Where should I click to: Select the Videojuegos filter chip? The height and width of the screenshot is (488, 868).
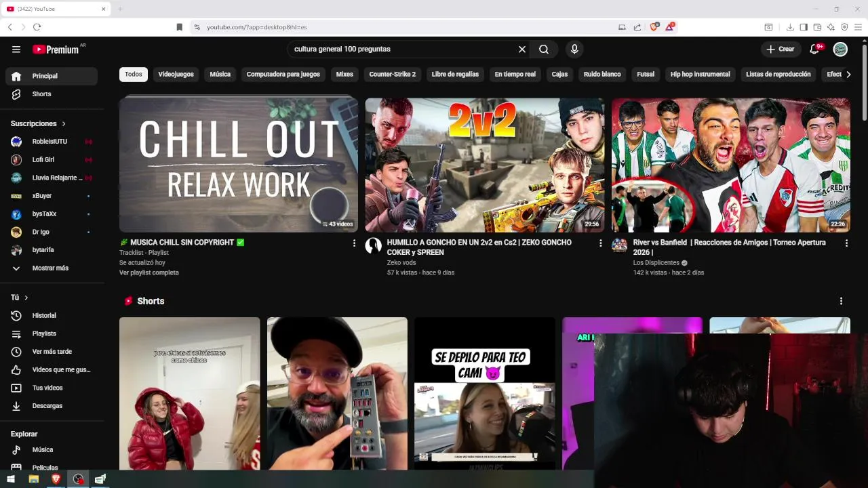coord(176,75)
